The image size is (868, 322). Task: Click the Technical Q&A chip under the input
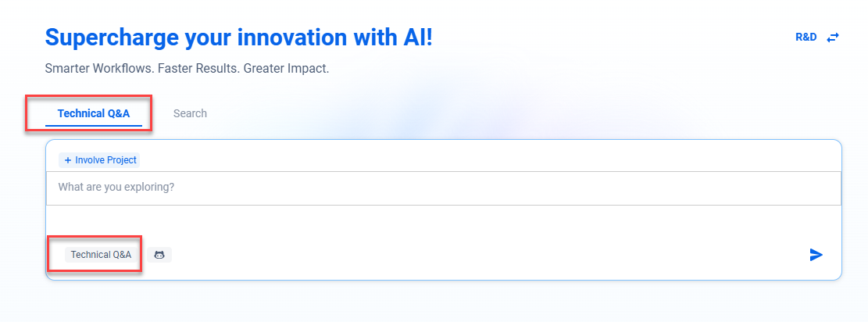tap(101, 255)
